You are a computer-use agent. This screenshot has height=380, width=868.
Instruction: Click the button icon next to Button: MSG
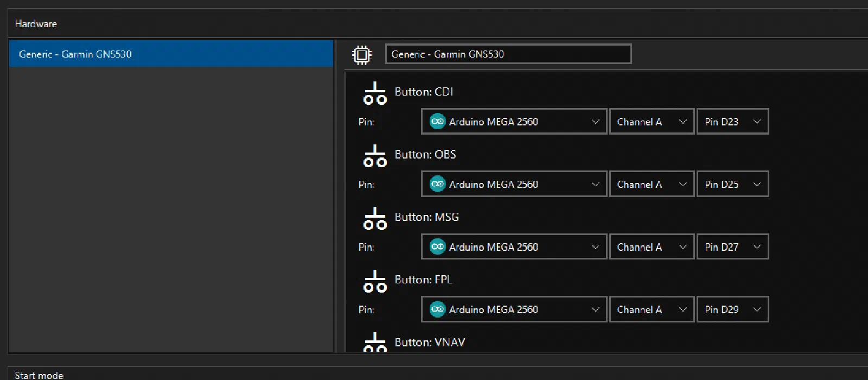[375, 218]
